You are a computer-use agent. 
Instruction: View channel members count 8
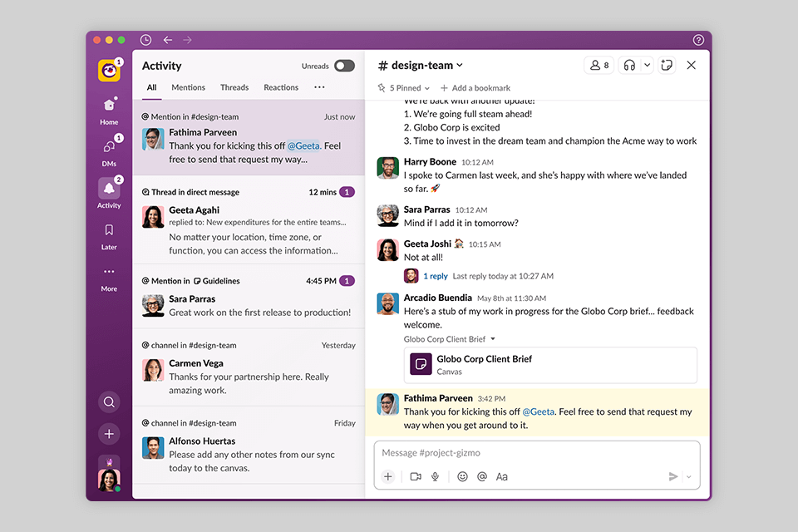(x=599, y=65)
